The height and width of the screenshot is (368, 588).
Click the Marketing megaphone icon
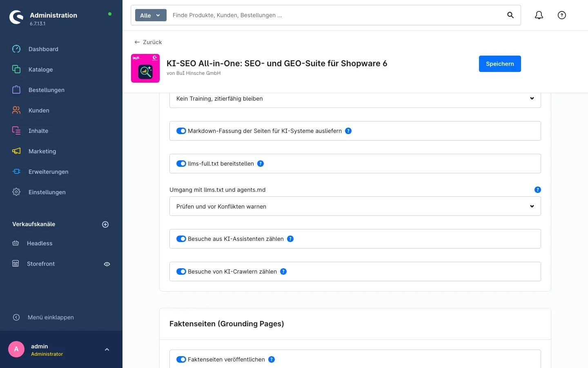16,151
